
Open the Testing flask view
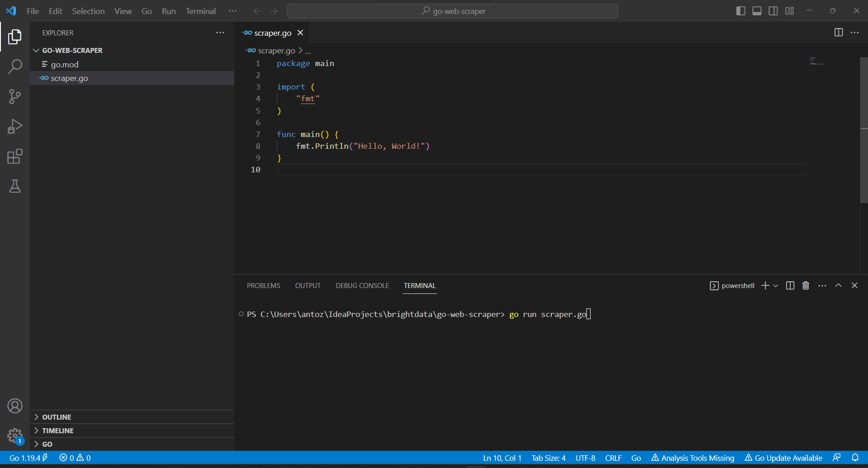pos(15,186)
